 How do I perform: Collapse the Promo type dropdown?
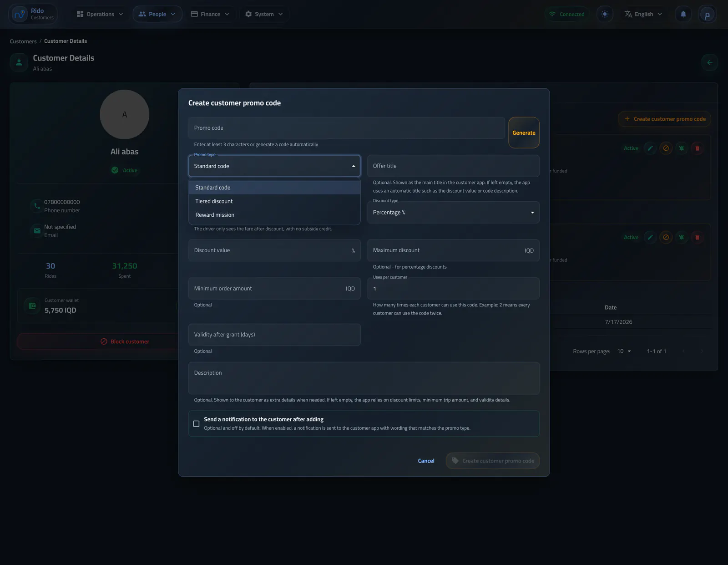pos(274,166)
